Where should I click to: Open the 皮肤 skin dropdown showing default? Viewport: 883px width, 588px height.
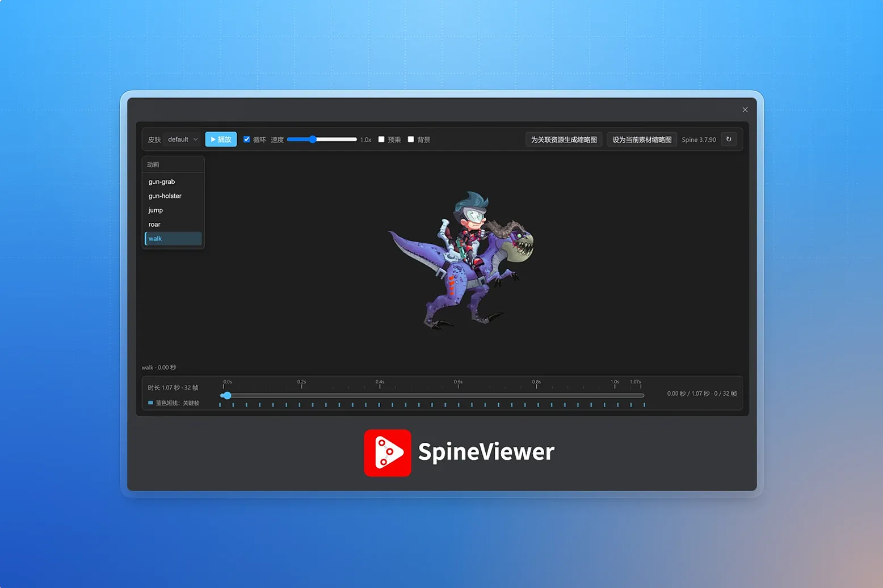click(x=183, y=139)
